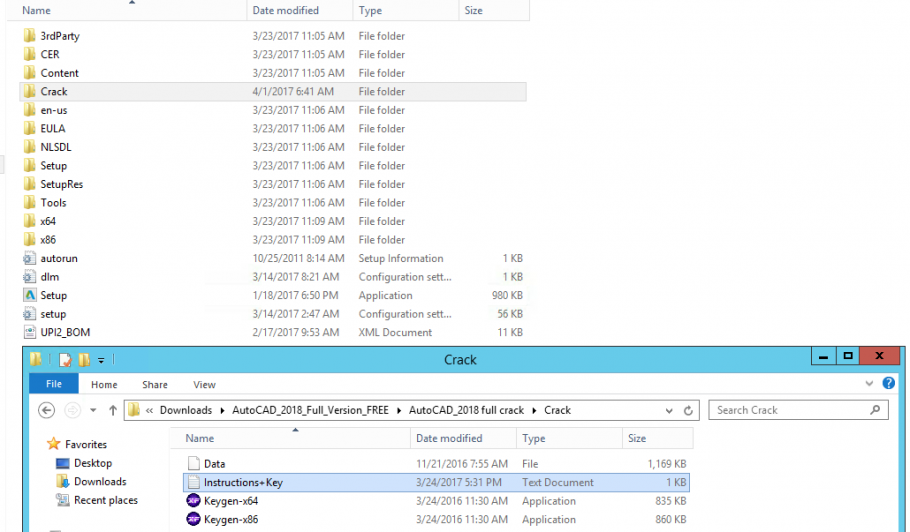910x532 pixels.
Task: Show hidden breadcrumb path via double chevron
Action: [149, 410]
